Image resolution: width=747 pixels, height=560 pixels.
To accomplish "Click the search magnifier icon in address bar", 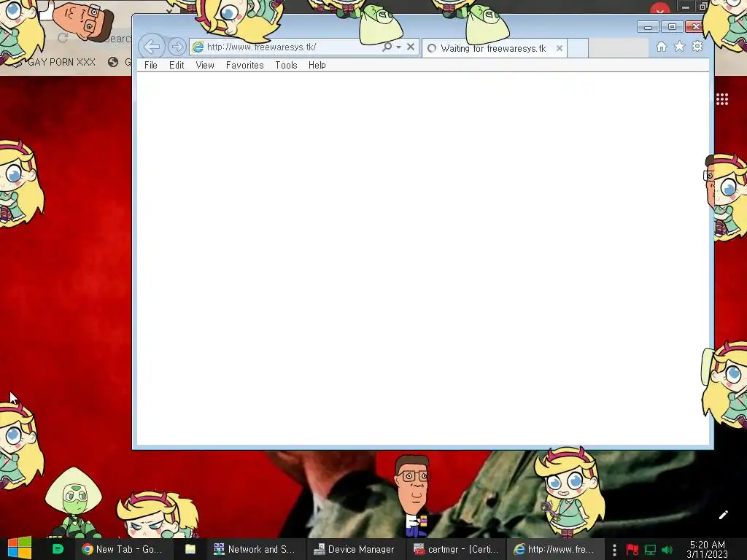I will point(387,47).
